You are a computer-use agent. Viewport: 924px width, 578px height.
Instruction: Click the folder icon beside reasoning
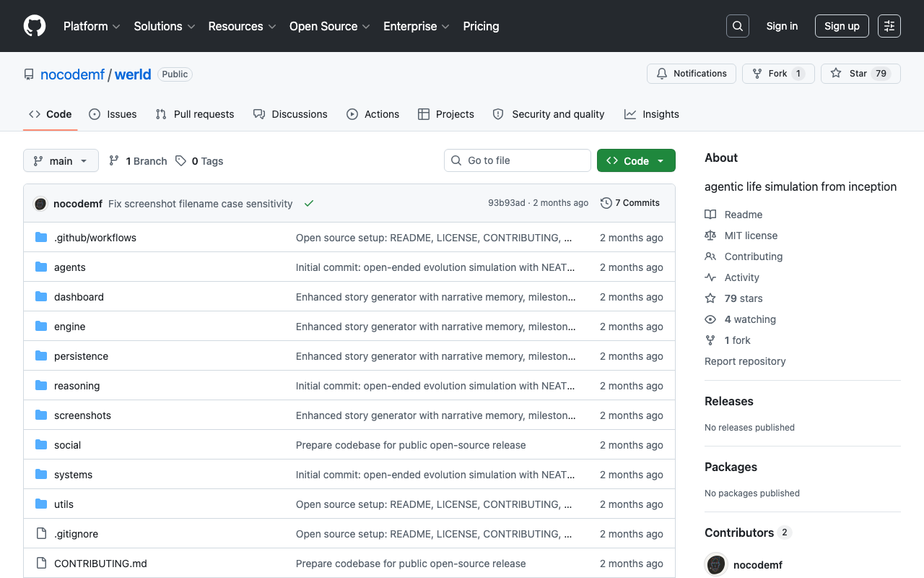41,386
